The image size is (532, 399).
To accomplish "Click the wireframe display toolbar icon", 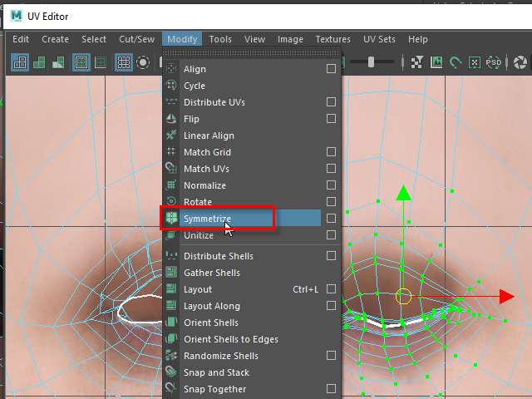I will [x=81, y=62].
